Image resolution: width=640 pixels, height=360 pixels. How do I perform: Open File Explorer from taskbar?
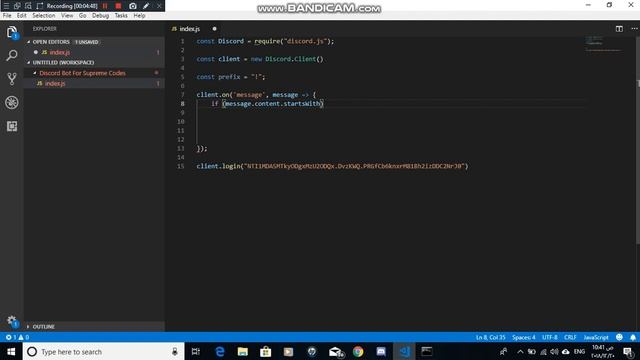click(x=242, y=351)
